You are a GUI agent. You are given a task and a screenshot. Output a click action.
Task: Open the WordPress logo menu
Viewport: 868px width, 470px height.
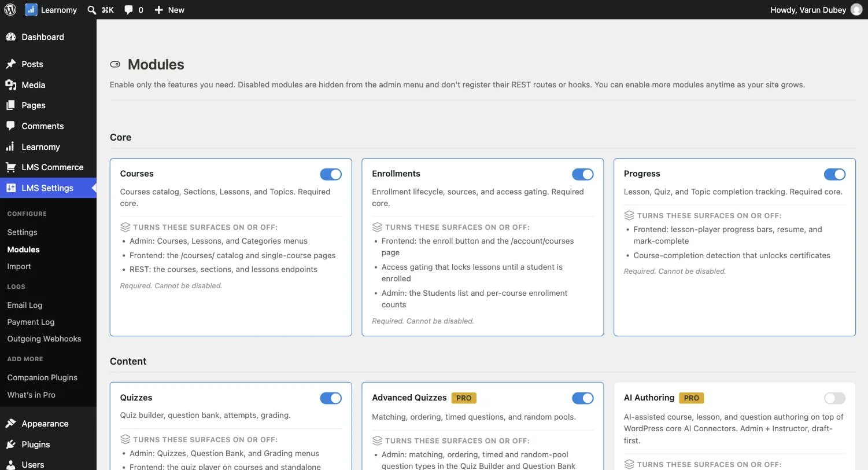(x=10, y=10)
